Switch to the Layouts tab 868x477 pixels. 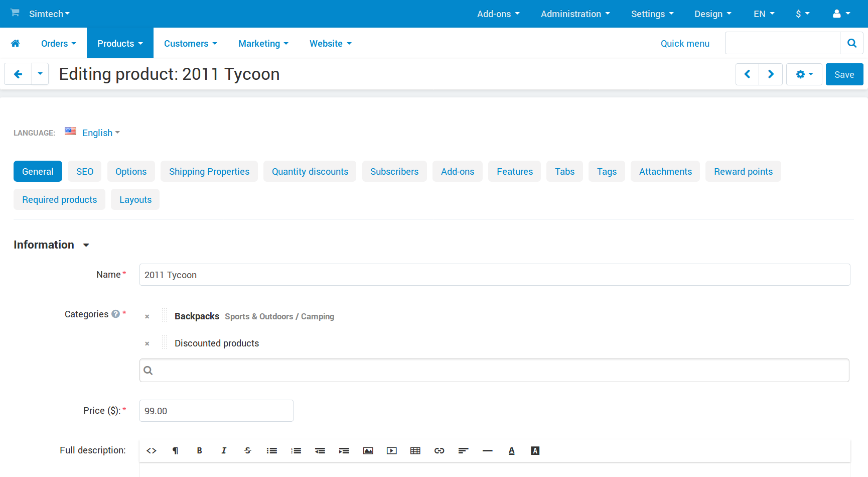[x=135, y=199]
